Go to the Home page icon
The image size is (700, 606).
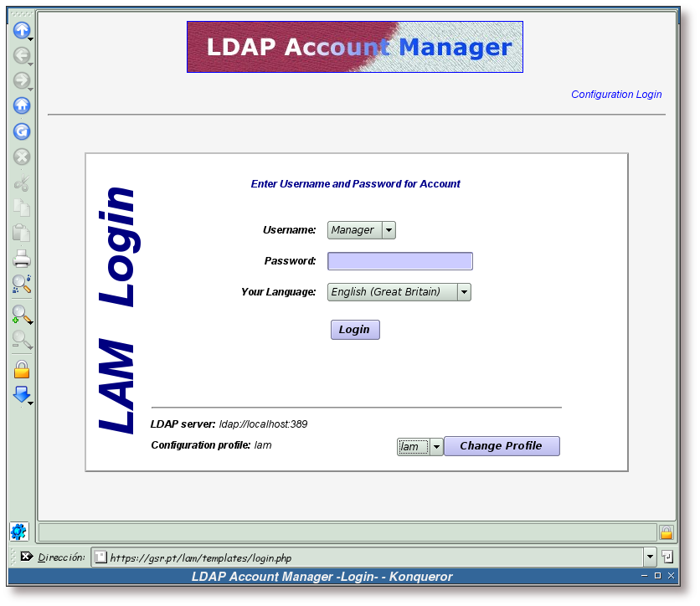pos(22,105)
